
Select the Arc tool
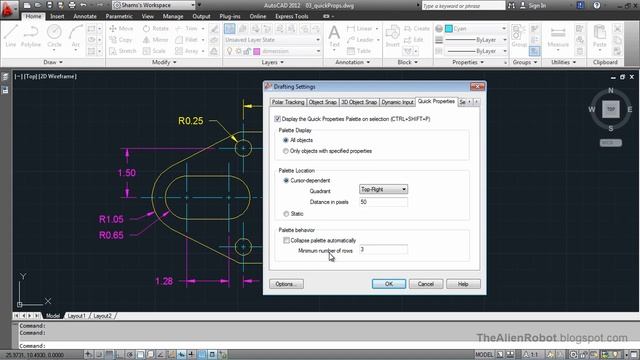pos(76,36)
